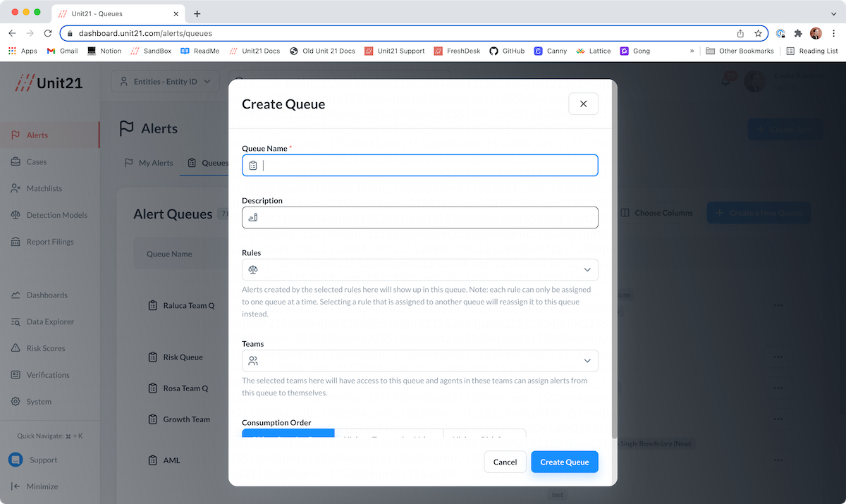The width and height of the screenshot is (846, 504).
Task: Switch to the My Alerts tab
Action: pyautogui.click(x=149, y=163)
